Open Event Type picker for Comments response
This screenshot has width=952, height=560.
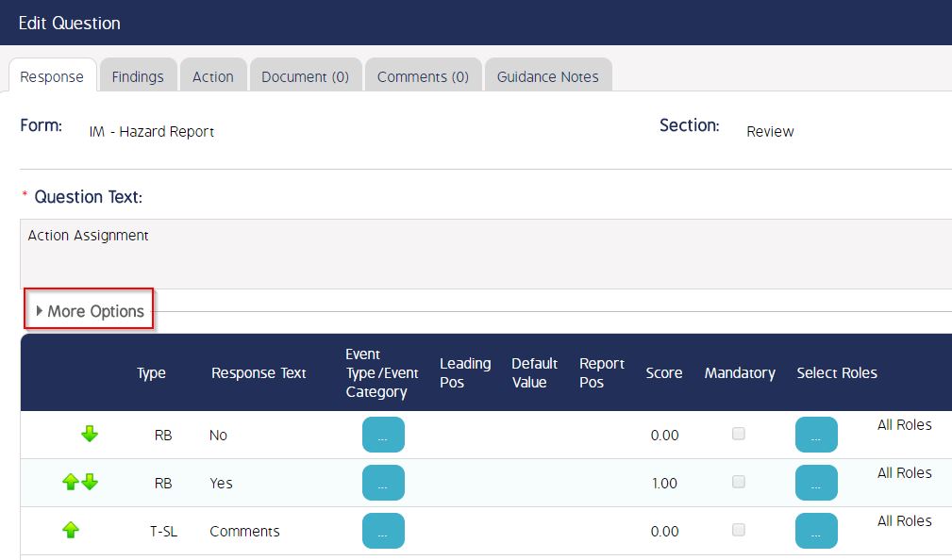tap(383, 530)
